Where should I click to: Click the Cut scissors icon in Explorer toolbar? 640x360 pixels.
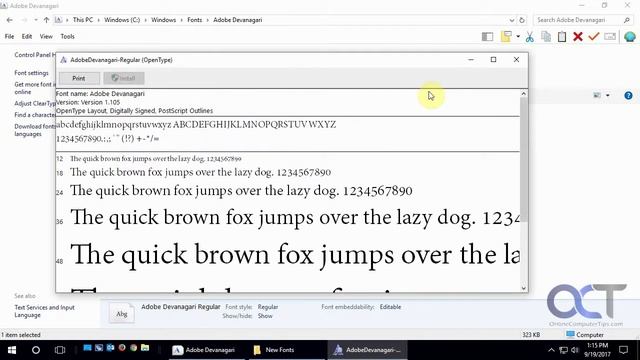[x=529, y=37]
